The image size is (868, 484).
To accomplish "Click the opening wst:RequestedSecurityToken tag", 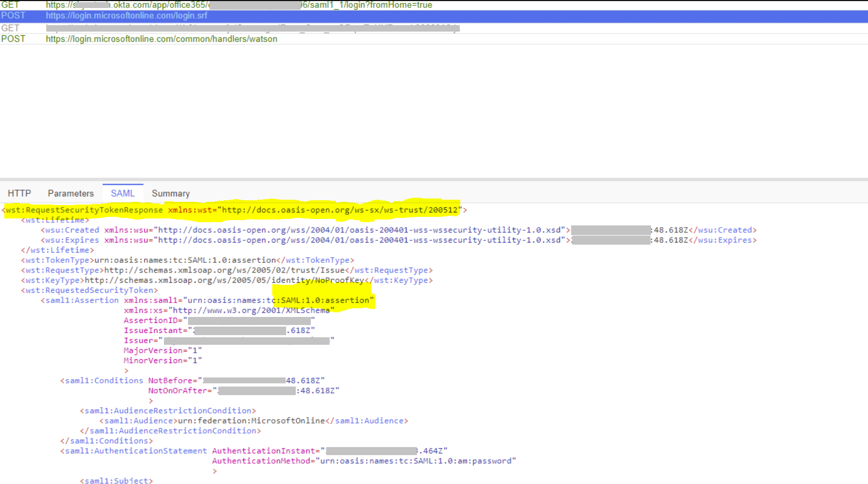I will coord(89,291).
